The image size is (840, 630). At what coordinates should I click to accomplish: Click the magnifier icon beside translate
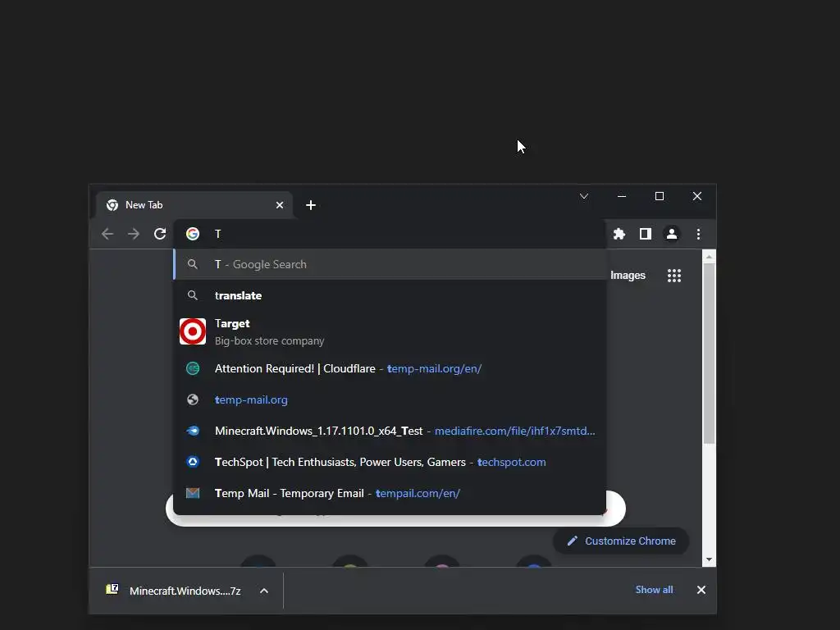tap(192, 295)
